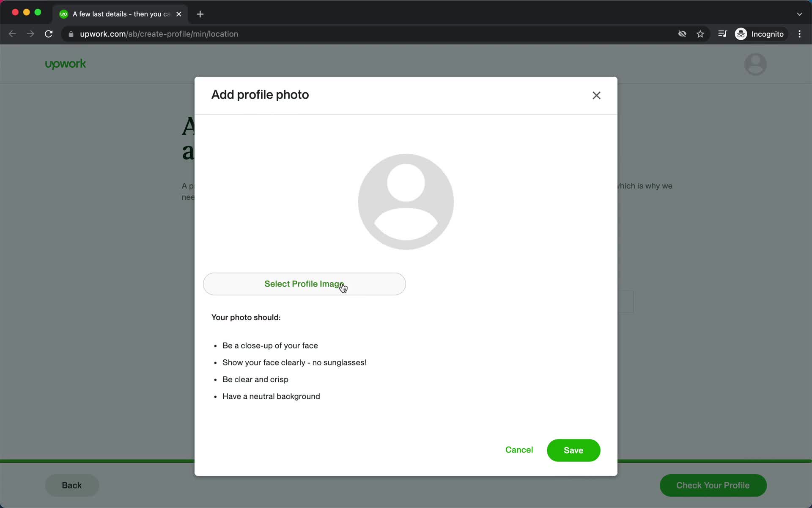Click the Save button
This screenshot has width=812, height=508.
coord(573,450)
